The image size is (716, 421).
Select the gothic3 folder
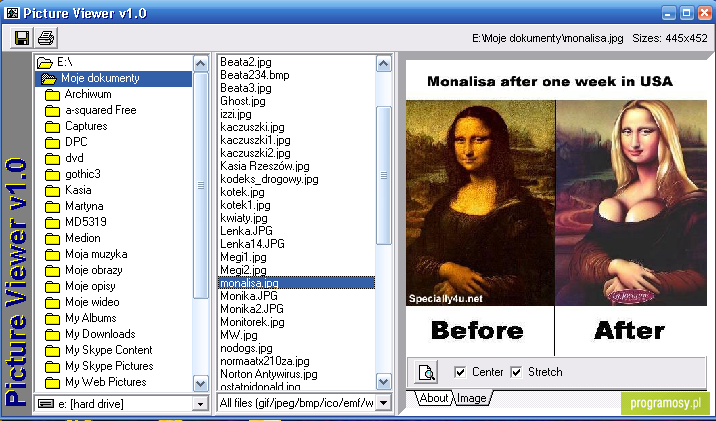point(83,174)
